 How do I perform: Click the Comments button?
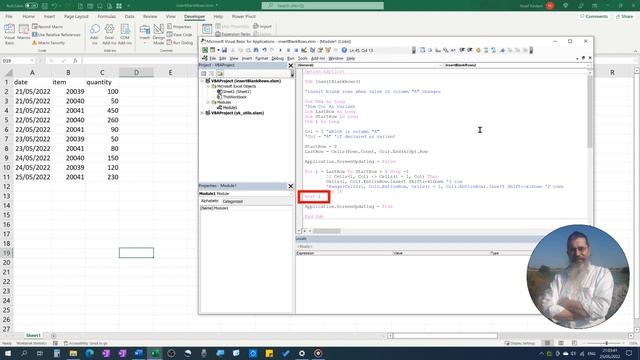coord(594,16)
